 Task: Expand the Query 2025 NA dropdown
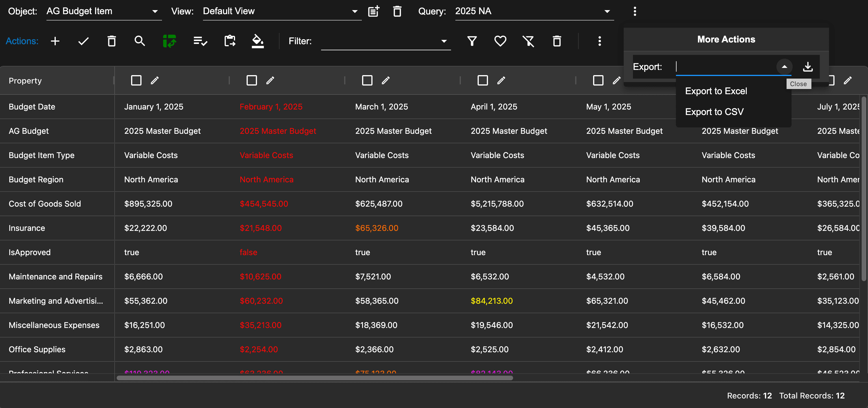click(607, 12)
